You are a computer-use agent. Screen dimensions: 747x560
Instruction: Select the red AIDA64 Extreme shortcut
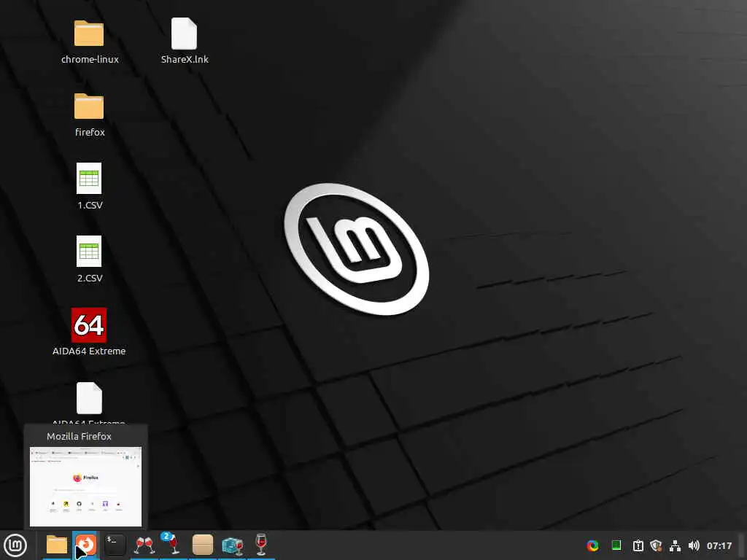click(89, 325)
